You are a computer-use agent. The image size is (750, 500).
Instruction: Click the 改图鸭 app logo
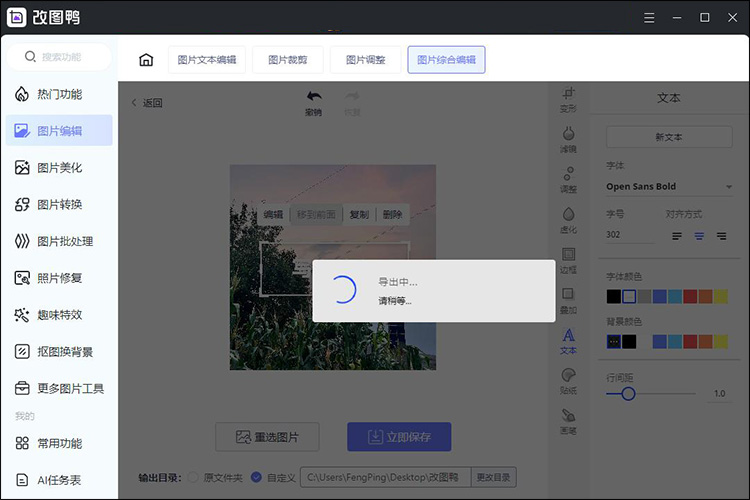tap(17, 17)
